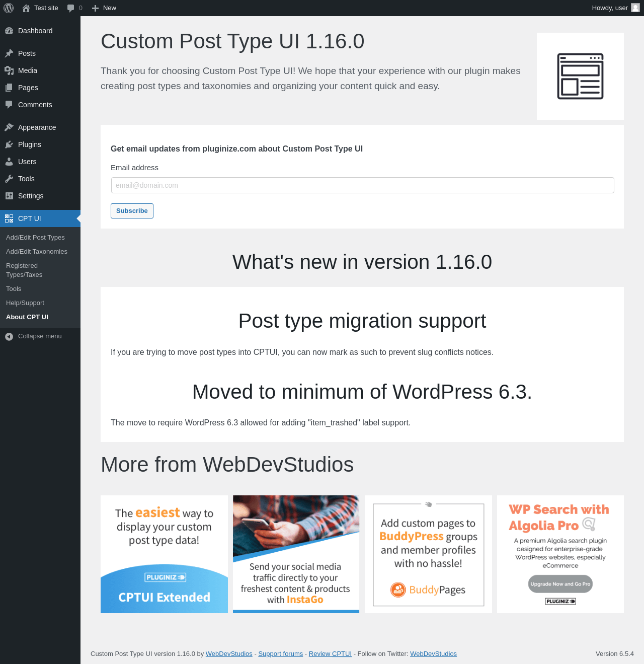This screenshot has height=664, width=644.
Task: Click the Collapse menu arrow icon
Action: 9,336
